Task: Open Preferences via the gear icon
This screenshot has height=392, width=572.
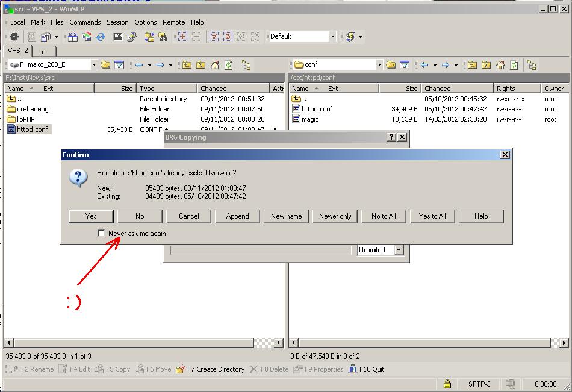Action: (x=14, y=37)
